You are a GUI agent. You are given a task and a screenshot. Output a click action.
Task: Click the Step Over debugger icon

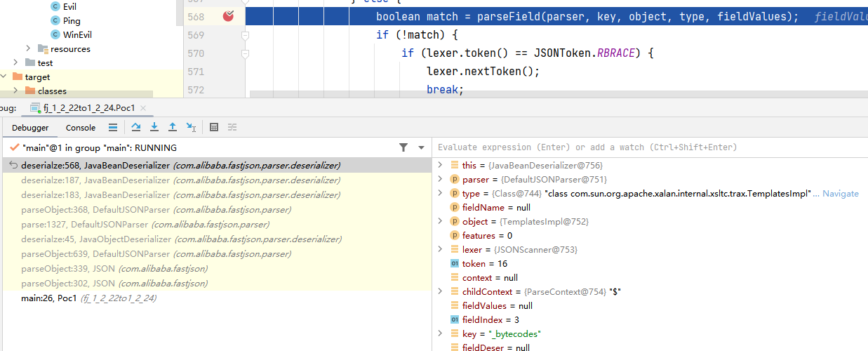click(136, 127)
